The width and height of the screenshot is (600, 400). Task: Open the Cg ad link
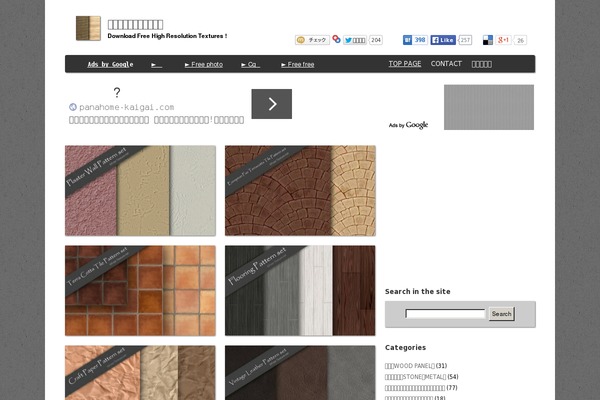point(250,64)
